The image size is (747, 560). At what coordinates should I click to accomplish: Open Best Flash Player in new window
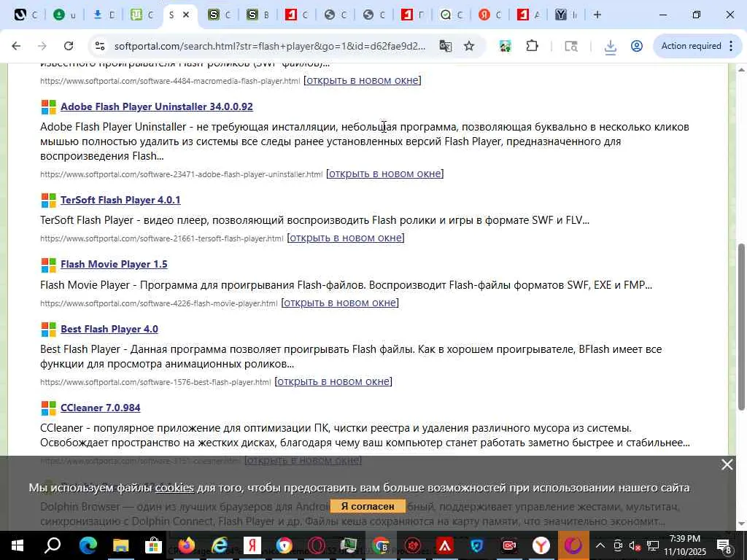333,381
